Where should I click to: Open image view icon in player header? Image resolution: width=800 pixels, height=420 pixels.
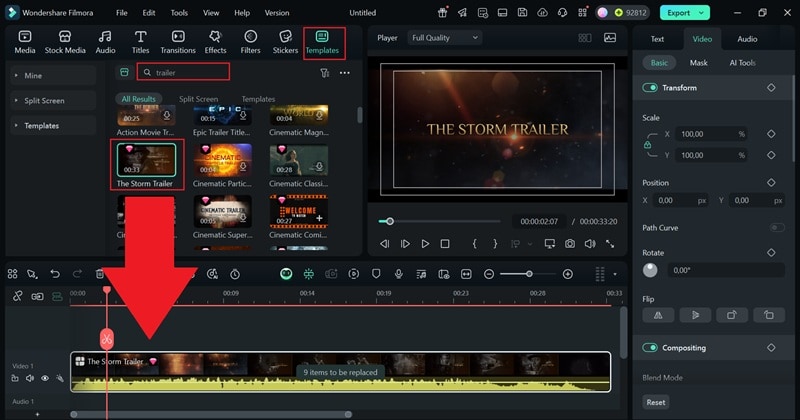pos(610,38)
